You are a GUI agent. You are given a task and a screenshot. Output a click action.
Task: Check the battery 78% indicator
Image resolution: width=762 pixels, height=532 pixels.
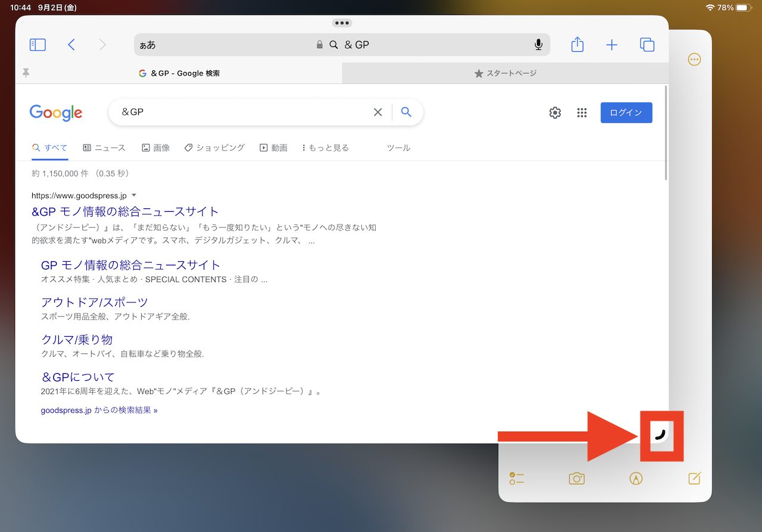735,8
